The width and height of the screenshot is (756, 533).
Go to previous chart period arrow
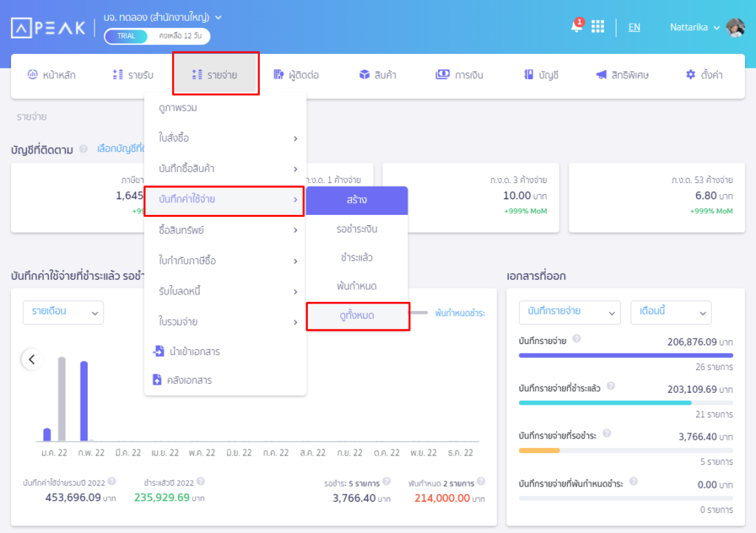[x=32, y=360]
